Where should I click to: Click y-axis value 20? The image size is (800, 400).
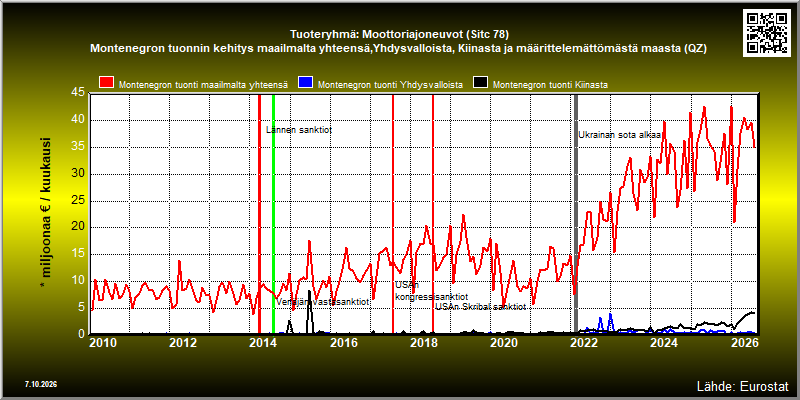click(78, 227)
